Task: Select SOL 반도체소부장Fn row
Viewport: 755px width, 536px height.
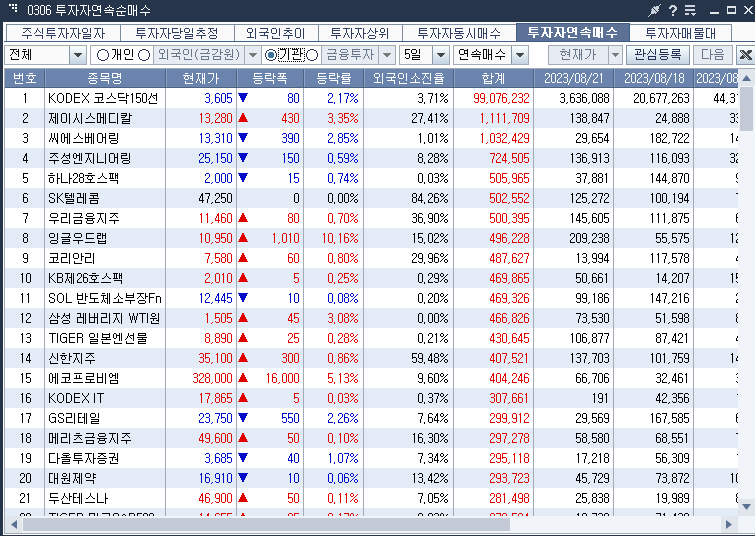Action: [x=371, y=299]
